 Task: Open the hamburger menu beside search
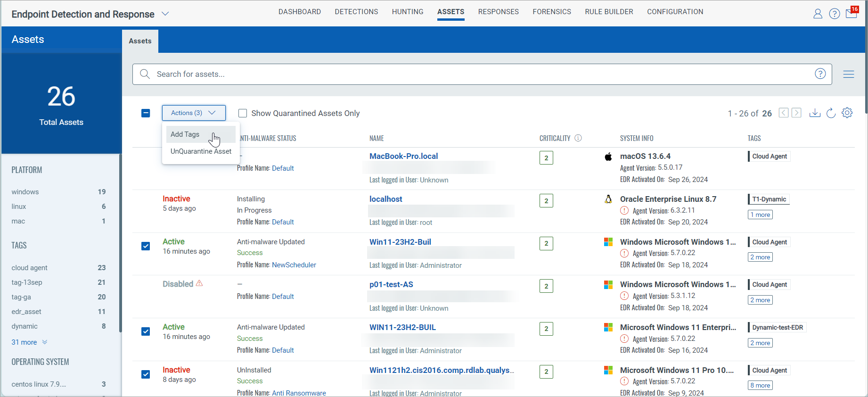[x=849, y=74]
